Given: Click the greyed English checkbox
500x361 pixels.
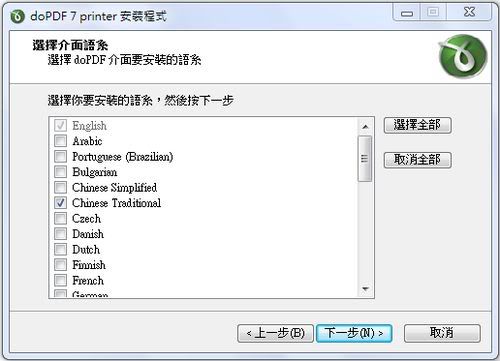Looking at the screenshot, I should [x=60, y=125].
